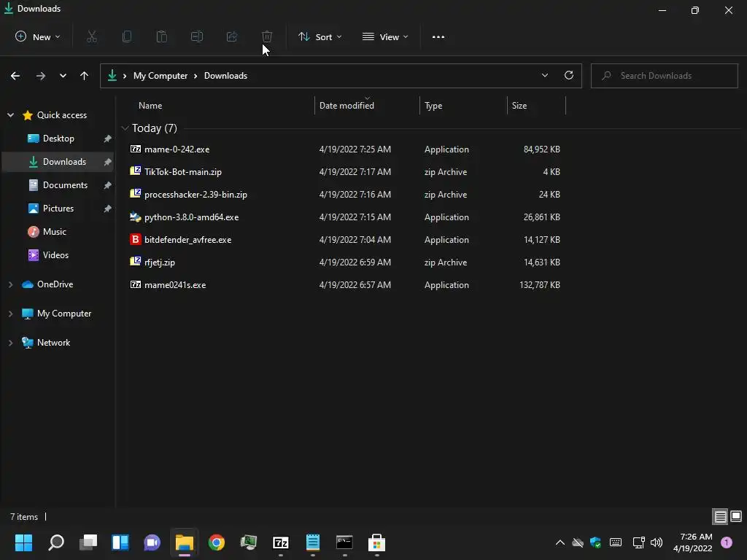The height and width of the screenshot is (560, 747).
Task: Open Command Prompt on taskbar
Action: pos(344,542)
